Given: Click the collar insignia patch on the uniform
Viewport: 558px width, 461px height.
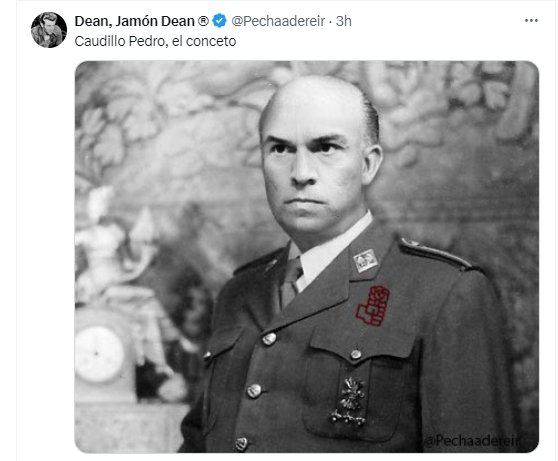Looking at the screenshot, I should (x=365, y=261).
